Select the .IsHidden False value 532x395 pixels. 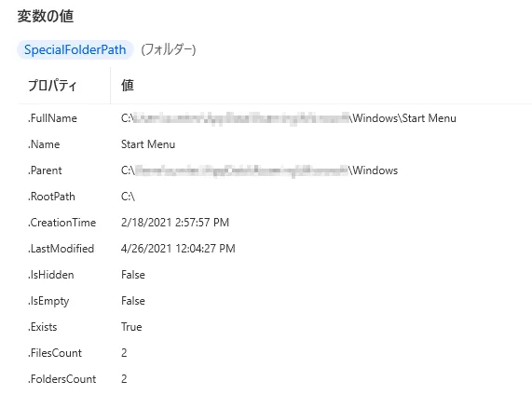click(133, 275)
